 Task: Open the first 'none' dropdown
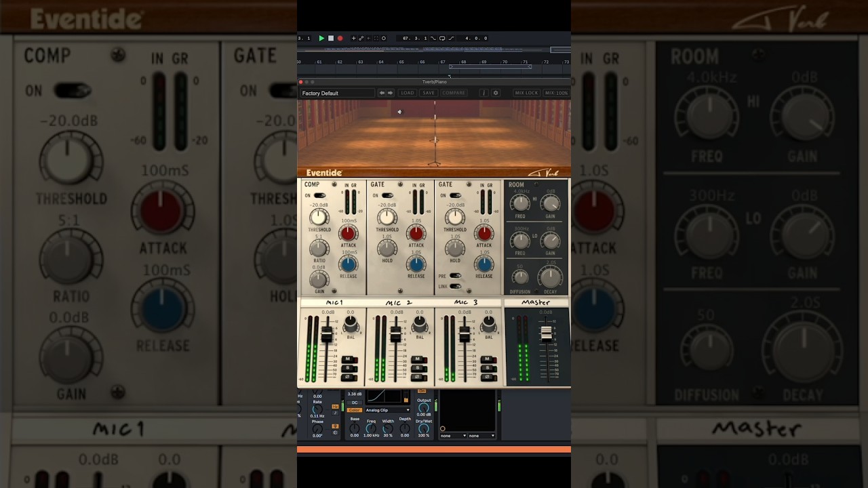(454, 436)
